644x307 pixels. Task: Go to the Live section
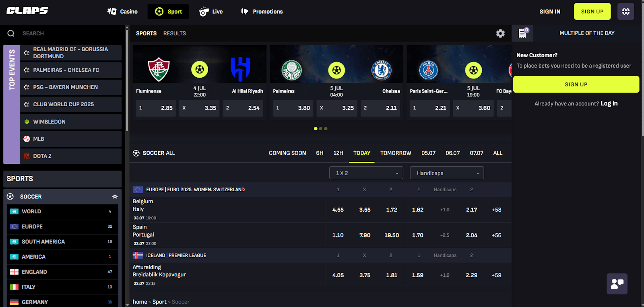click(x=211, y=12)
